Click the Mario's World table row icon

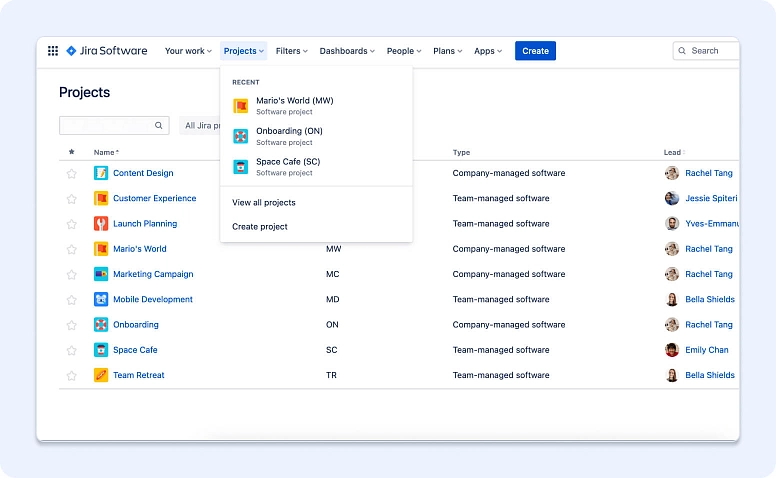pos(101,248)
